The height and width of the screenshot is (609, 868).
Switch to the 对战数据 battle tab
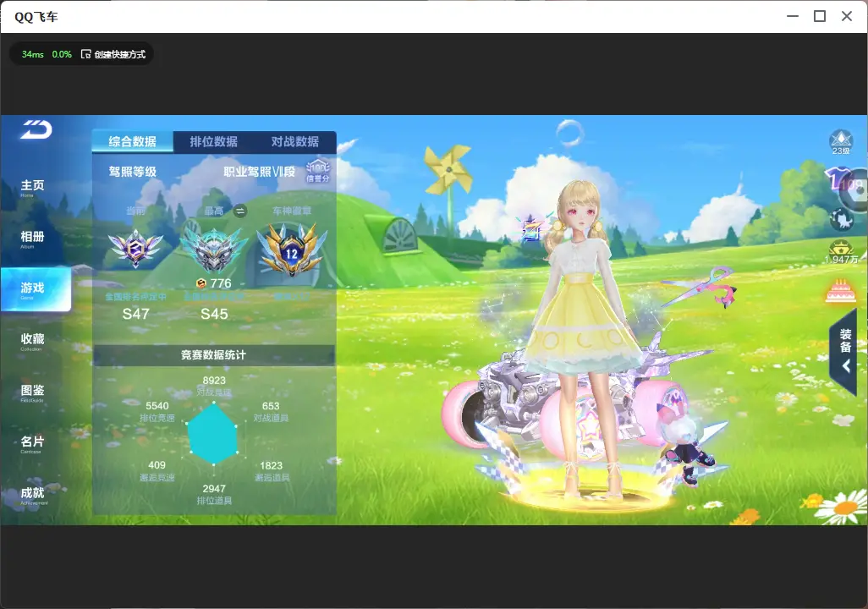pyautogui.click(x=295, y=142)
